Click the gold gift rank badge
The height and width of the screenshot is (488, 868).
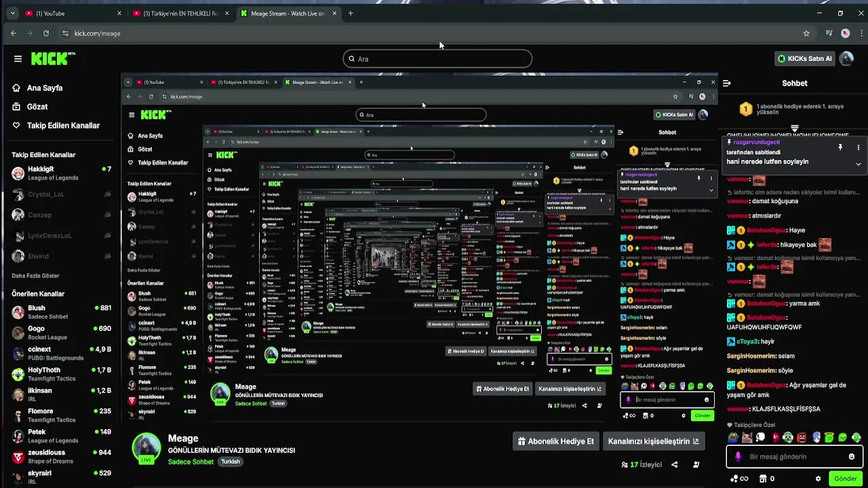pyautogui.click(x=746, y=108)
